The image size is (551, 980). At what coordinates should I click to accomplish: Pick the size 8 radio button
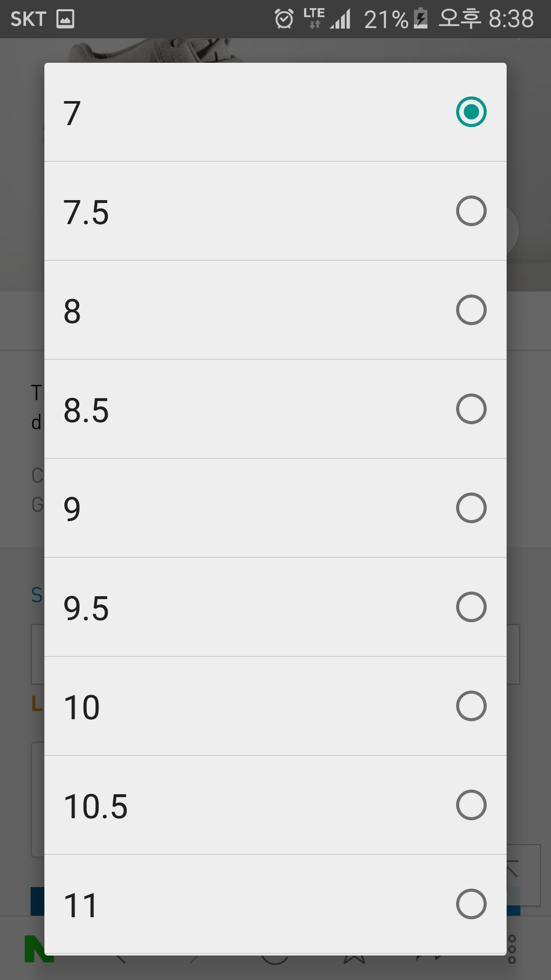pyautogui.click(x=471, y=310)
